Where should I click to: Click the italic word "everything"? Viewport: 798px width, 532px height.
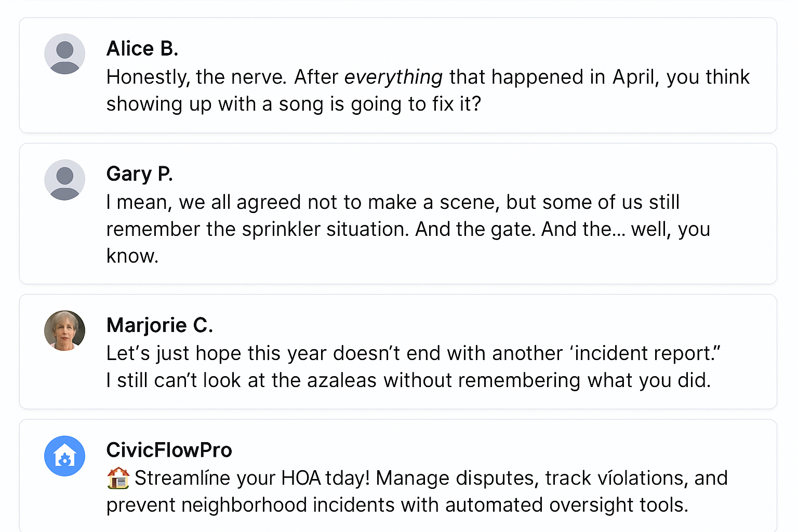pos(393,77)
